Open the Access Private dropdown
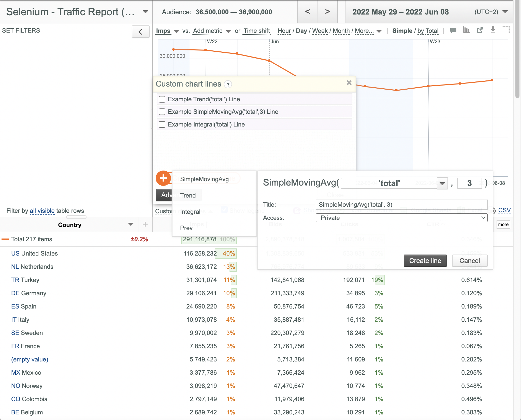Viewport: 521px width, 420px height. coord(401,218)
